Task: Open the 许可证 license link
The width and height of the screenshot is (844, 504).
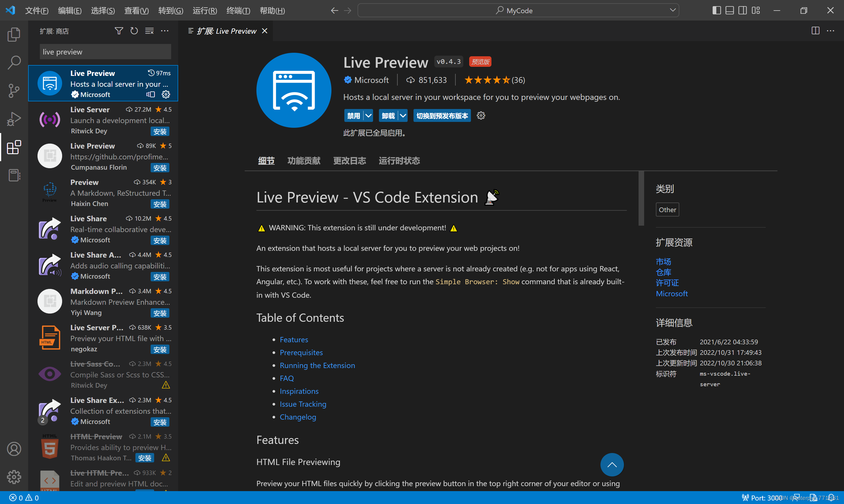Action: (667, 282)
